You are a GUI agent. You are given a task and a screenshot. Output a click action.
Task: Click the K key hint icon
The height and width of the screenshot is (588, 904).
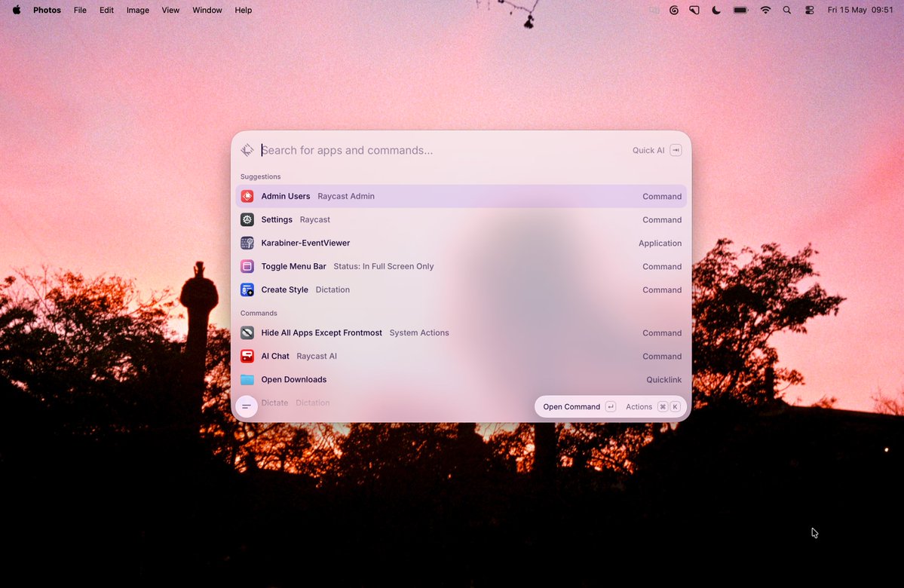(x=675, y=406)
